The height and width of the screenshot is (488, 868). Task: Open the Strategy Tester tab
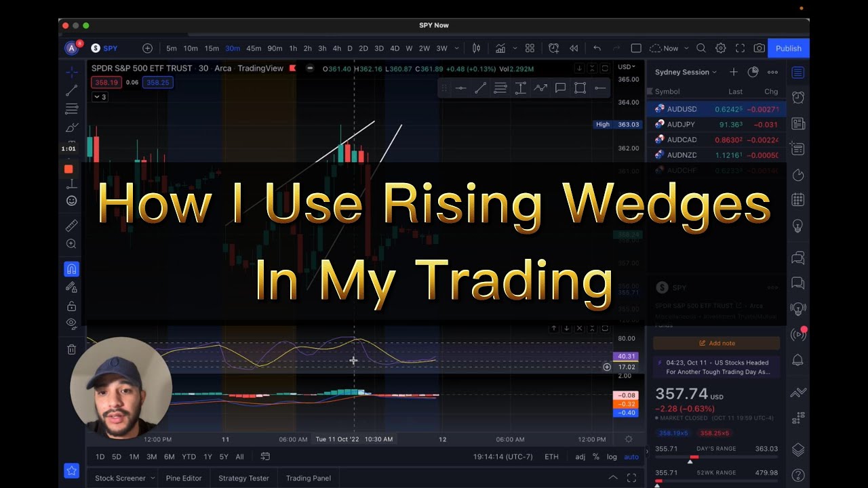click(x=243, y=478)
